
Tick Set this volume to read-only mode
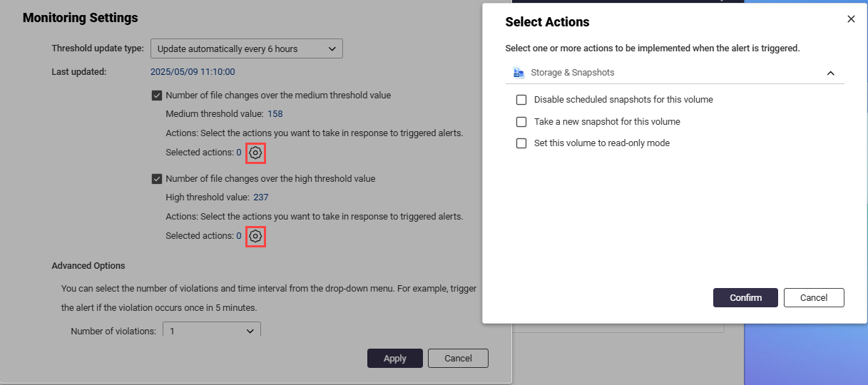pyautogui.click(x=521, y=143)
